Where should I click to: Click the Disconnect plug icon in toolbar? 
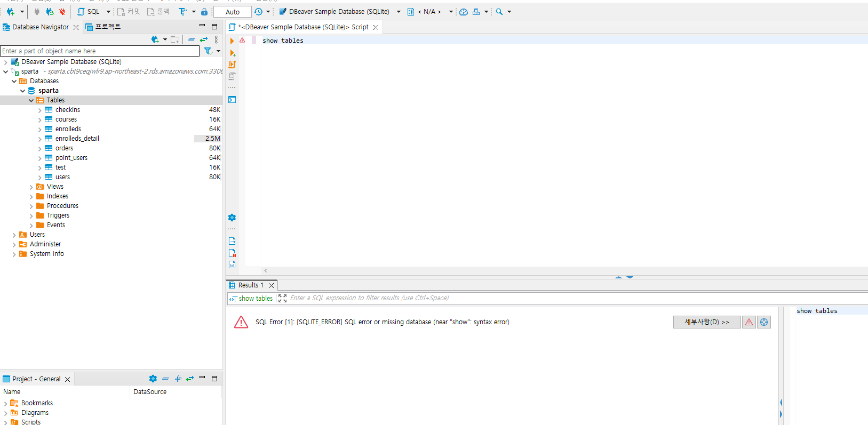[62, 12]
